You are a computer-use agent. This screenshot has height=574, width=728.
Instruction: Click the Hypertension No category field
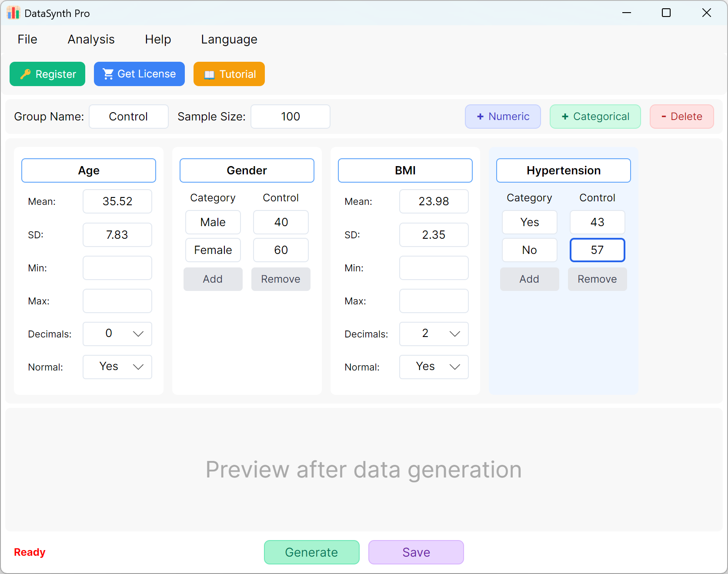pos(530,250)
